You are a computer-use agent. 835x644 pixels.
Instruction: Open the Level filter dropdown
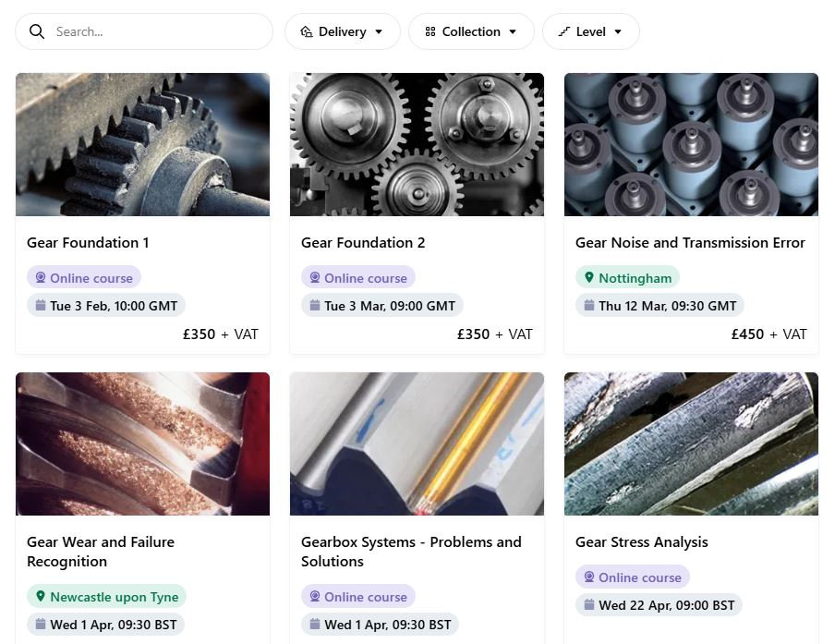[591, 31]
